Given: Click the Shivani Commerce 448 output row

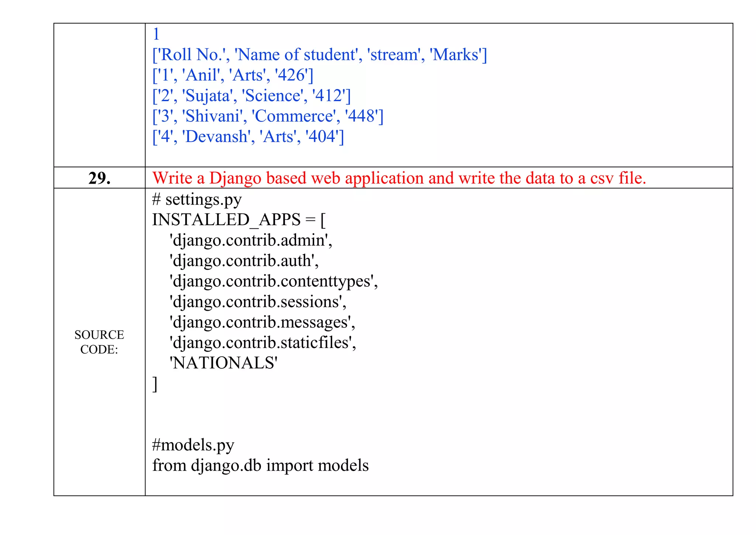Looking at the screenshot, I should 268,116.
